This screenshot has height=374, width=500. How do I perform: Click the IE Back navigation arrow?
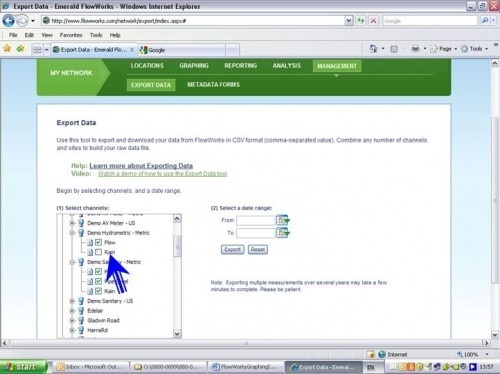(8, 21)
